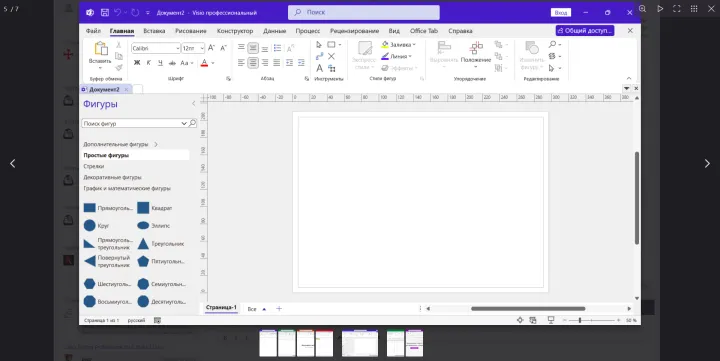Viewport: 720px width, 361px height.
Task: Toggle Italic К formatting
Action: 148,63
